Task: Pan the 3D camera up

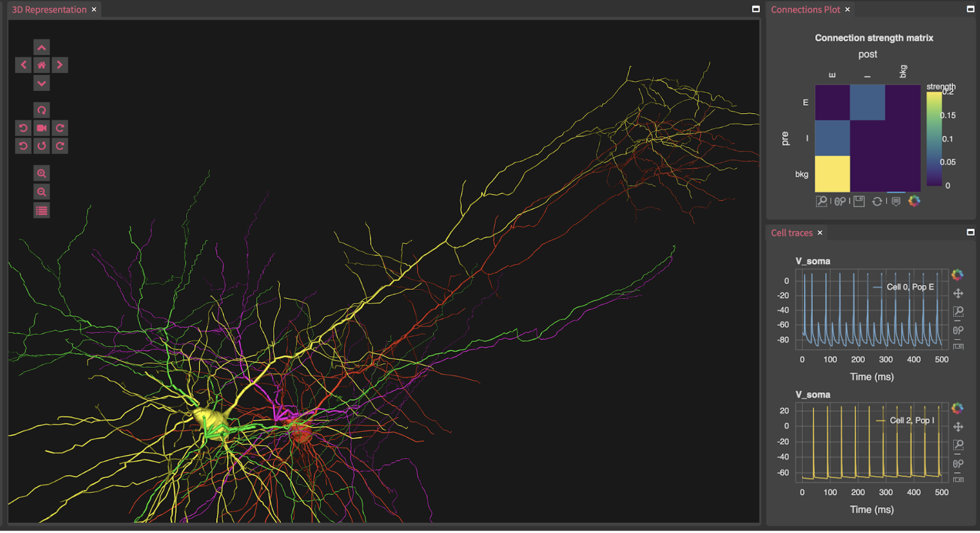Action: tap(41, 47)
